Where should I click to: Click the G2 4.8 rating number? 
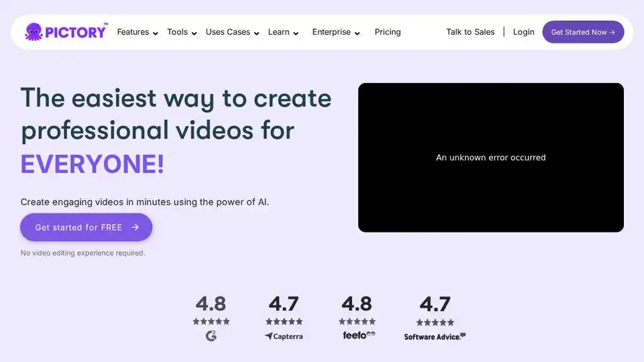click(211, 304)
